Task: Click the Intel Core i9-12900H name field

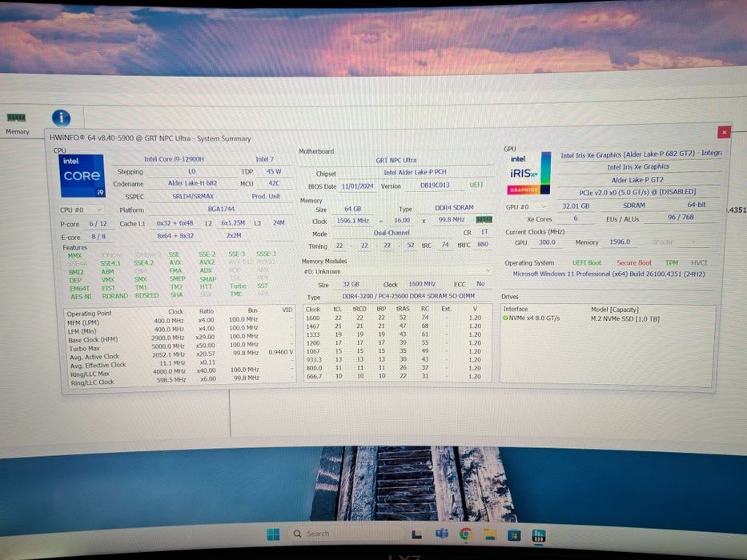Action: [x=174, y=159]
